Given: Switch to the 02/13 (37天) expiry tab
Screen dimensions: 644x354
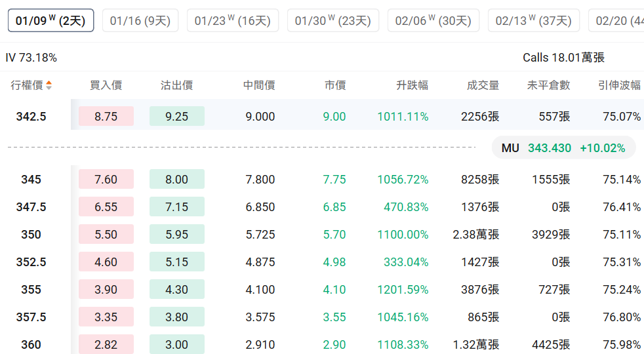Looking at the screenshot, I should tap(534, 21).
